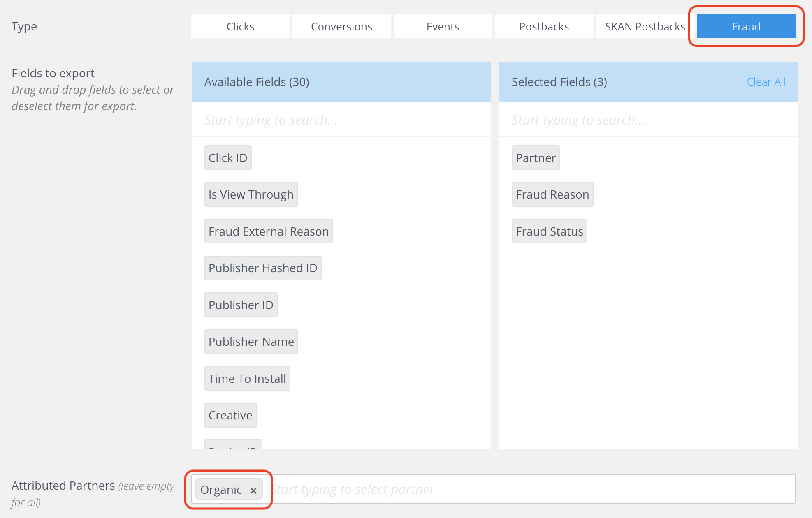The width and height of the screenshot is (812, 518).
Task: Click the Publisher Name field
Action: tap(251, 342)
